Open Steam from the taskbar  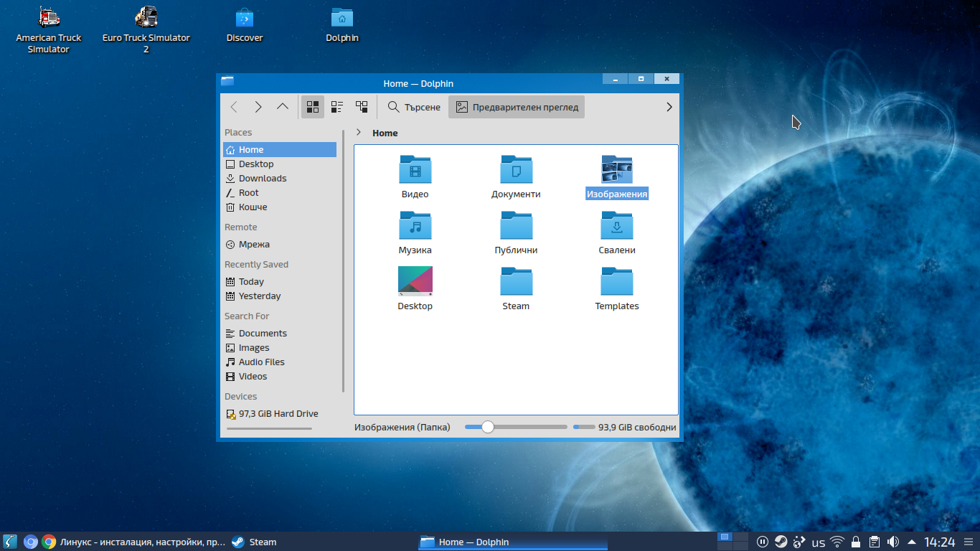[255, 542]
